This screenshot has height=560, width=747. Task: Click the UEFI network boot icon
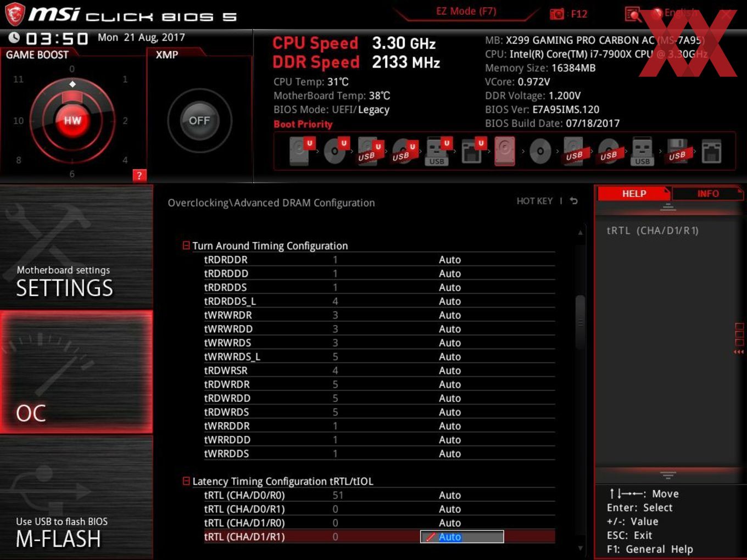point(472,151)
